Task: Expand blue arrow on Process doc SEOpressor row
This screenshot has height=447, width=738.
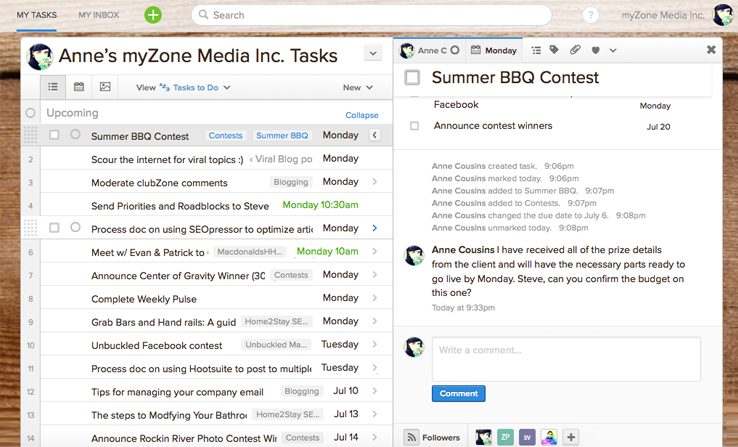Action: 375,228
